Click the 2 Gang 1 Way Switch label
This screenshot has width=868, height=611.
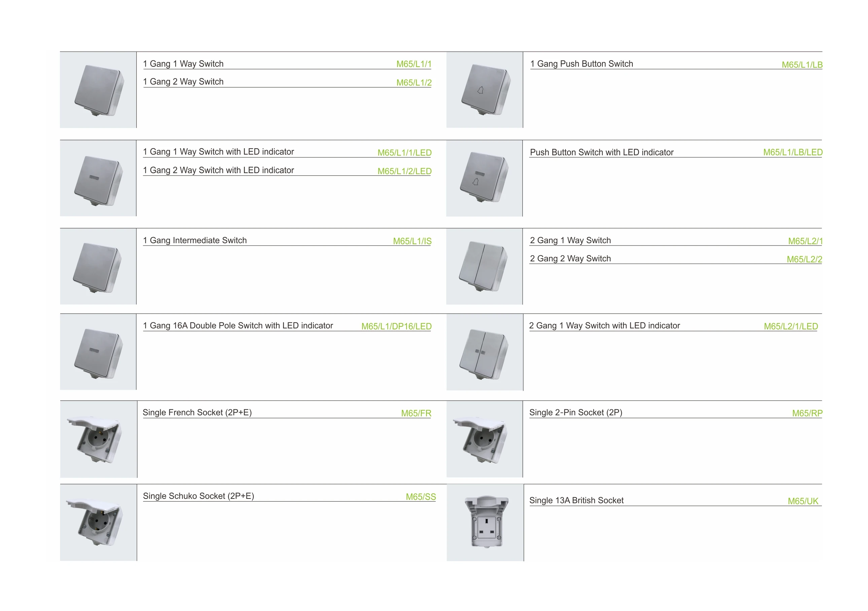570,240
